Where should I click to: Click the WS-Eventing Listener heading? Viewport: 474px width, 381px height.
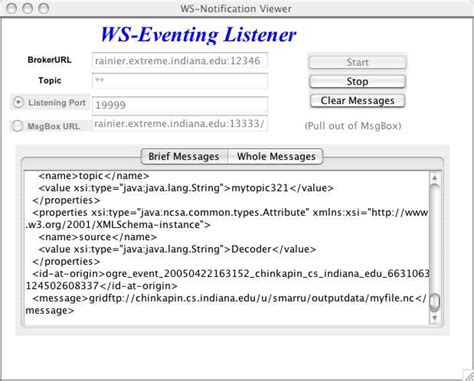click(198, 34)
